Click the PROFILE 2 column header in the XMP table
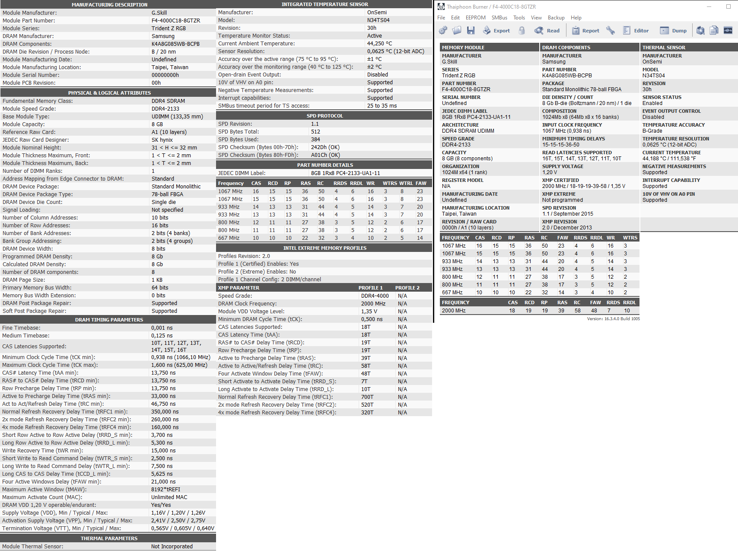The width and height of the screenshot is (738, 560). tap(407, 288)
